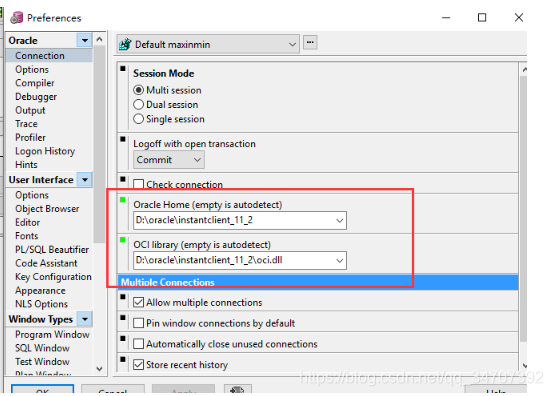
Task: Open the Default maxinmin preference set dropdown
Action: (x=208, y=44)
